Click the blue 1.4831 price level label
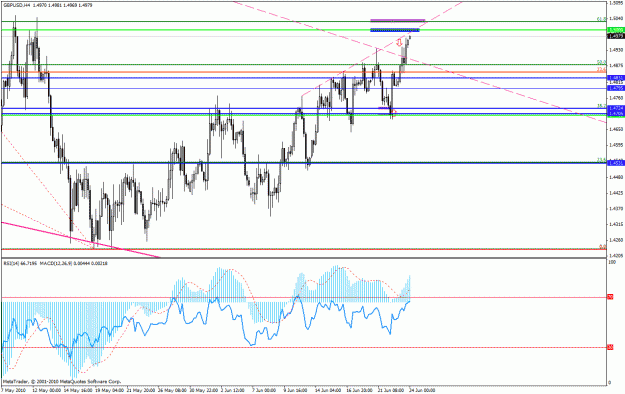Screen dimensions: 625x394 click(x=615, y=78)
